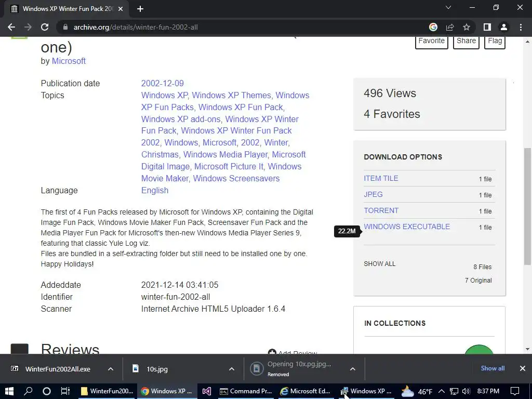Screen dimensions: 532x399
Task: Share this page using the address bar icon
Action: tap(450, 27)
